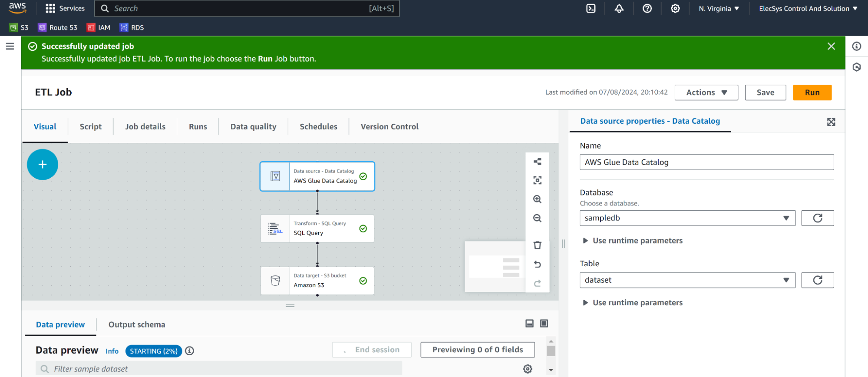Image resolution: width=868 pixels, height=377 pixels.
Task: Select the AWS Glue Data Catalog node
Action: 317,176
